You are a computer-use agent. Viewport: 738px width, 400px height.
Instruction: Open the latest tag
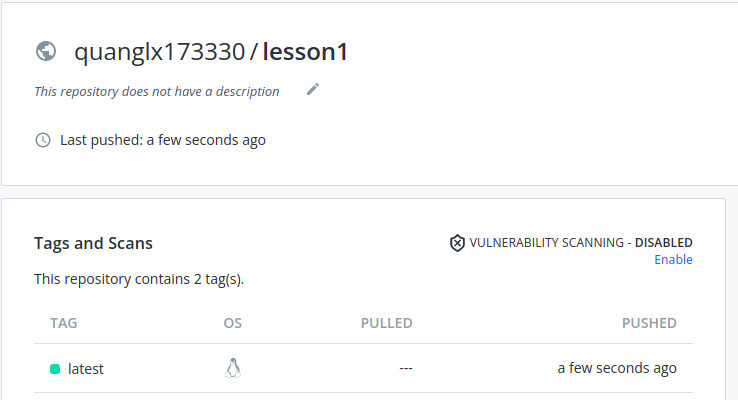[86, 369]
